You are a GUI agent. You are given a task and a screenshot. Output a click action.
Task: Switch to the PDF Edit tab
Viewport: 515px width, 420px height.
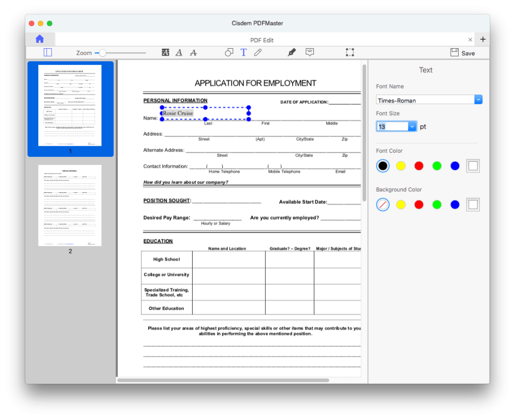pos(262,40)
